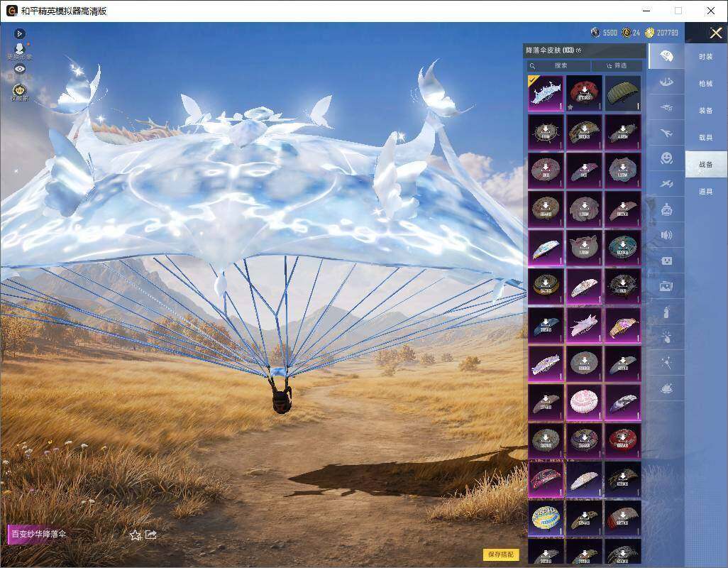Open the change character silhouette icon
Viewport: 728px width, 568px height.
pos(19,49)
